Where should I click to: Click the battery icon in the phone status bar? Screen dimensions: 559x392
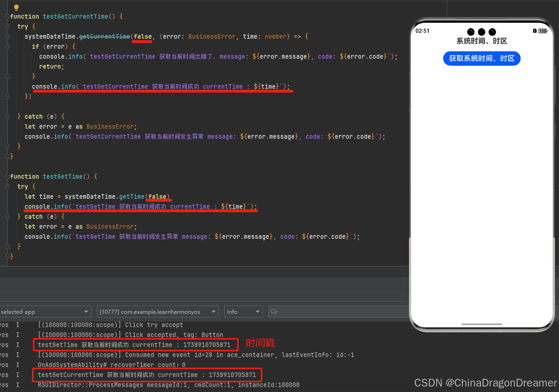[543, 31]
